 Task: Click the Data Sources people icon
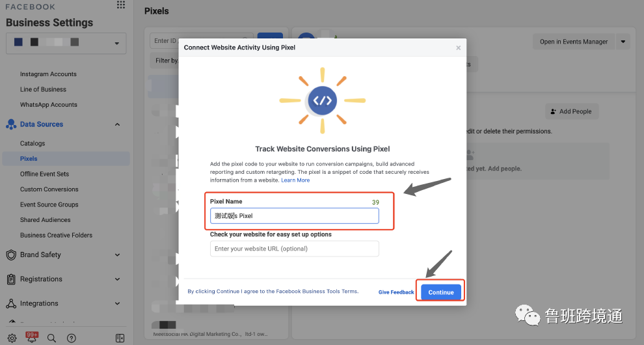tap(11, 124)
